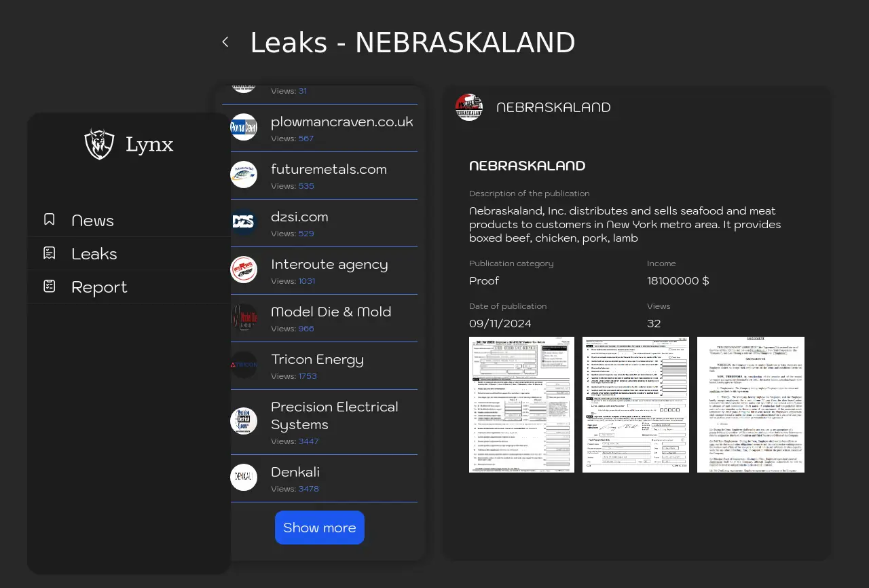Click the Denkali logo avatar
The width and height of the screenshot is (869, 588).
tap(244, 477)
